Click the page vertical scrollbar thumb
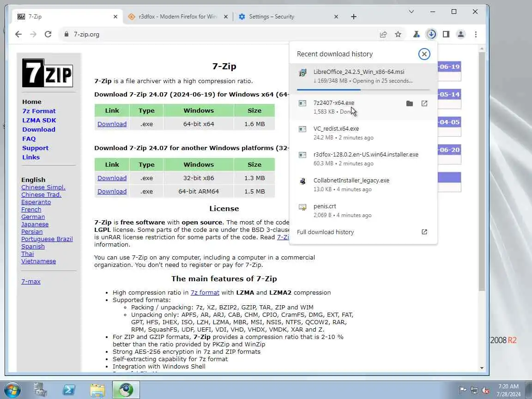 pos(482,171)
